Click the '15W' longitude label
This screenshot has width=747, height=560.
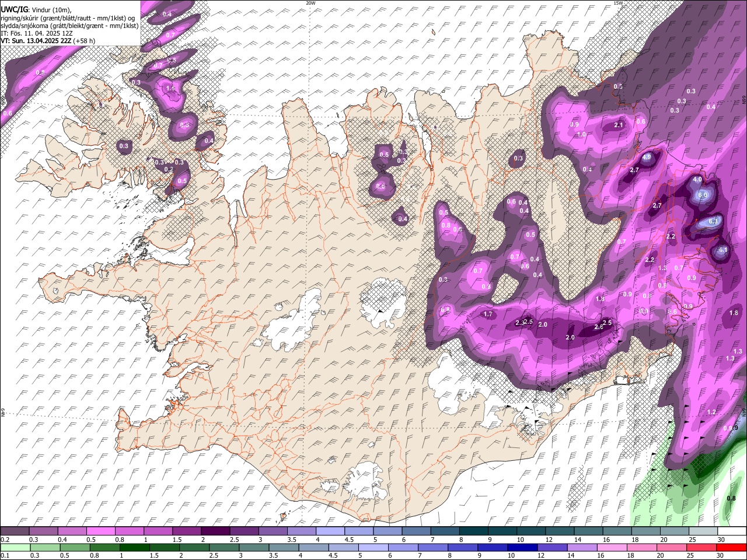[x=618, y=3]
